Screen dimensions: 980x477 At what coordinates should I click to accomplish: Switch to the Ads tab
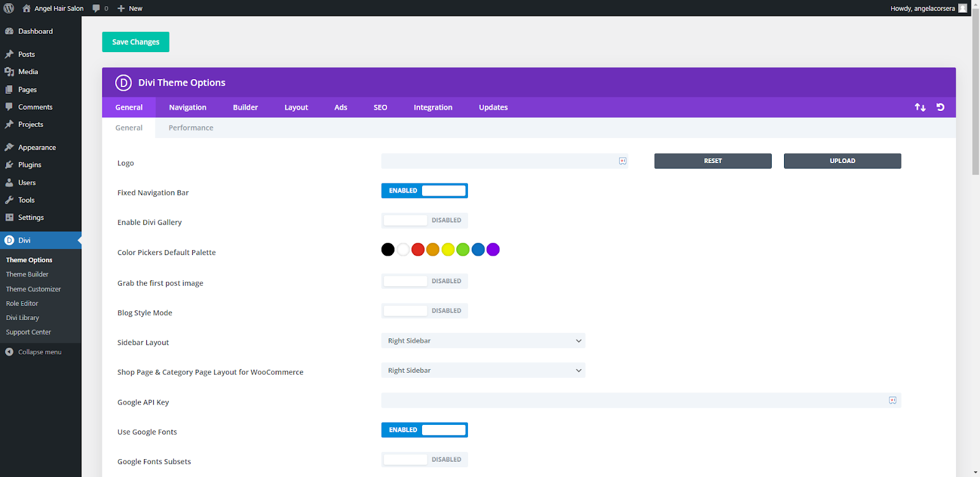(341, 107)
